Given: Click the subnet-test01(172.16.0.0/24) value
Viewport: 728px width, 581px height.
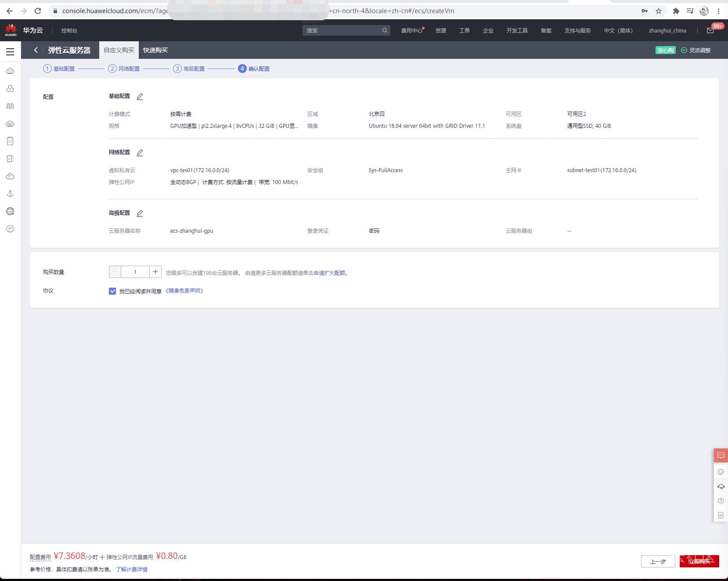Looking at the screenshot, I should coord(602,170).
